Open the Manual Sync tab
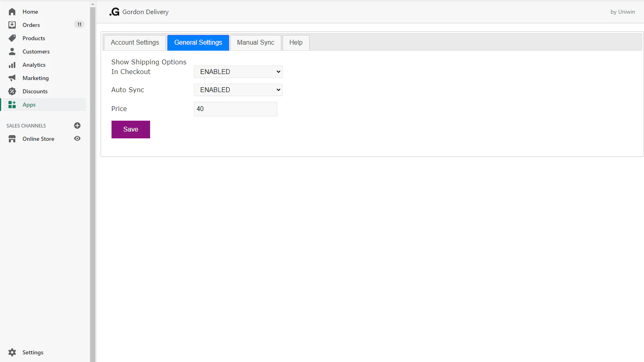644x362 pixels. point(256,43)
